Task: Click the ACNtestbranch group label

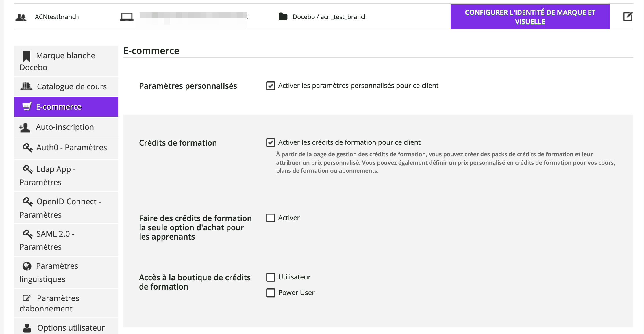Action: (x=57, y=17)
